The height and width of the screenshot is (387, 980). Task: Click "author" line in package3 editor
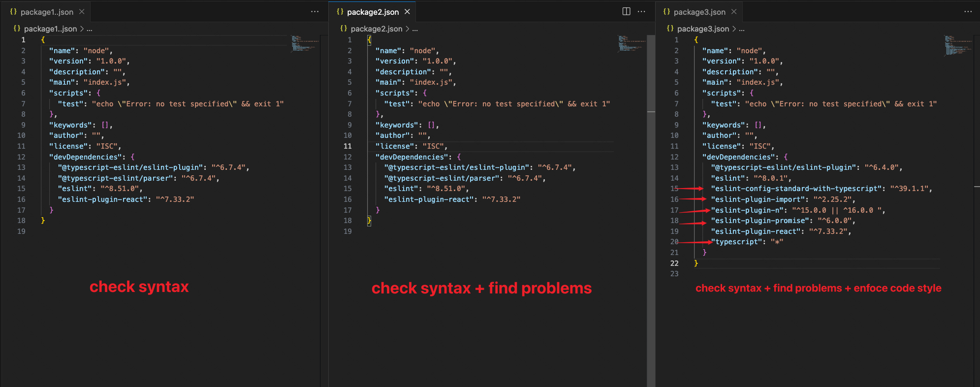click(x=730, y=135)
